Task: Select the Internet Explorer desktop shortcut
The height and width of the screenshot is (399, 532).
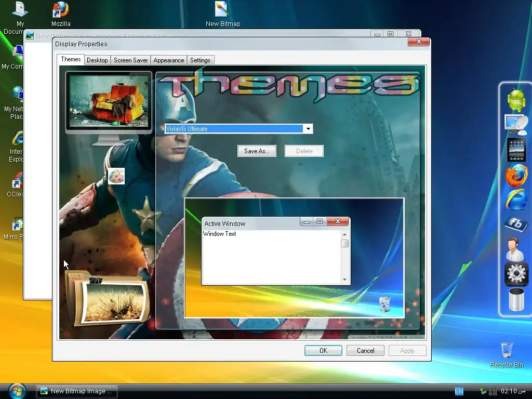Action: click(16, 147)
